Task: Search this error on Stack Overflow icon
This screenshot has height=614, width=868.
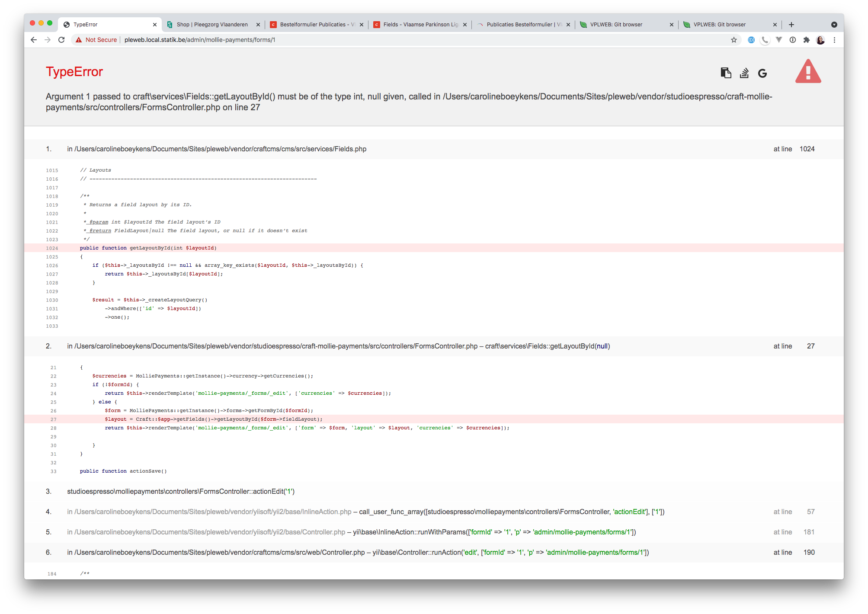Action: point(744,73)
